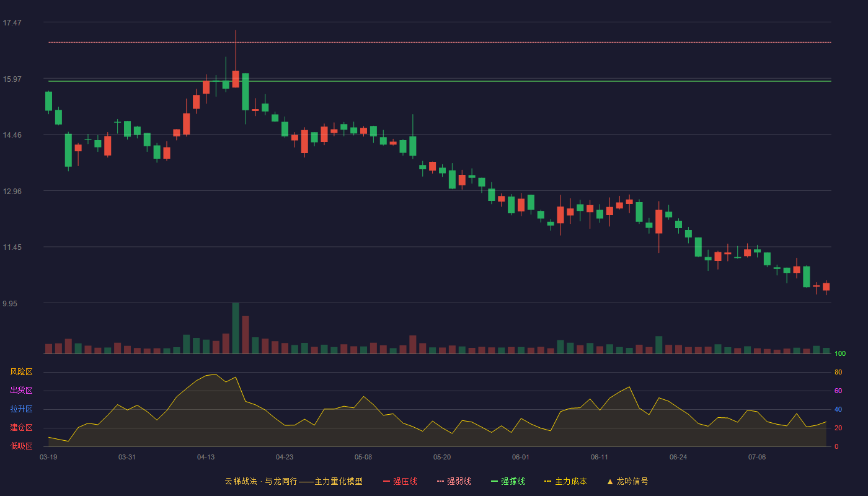868x496 pixels.
Task: Click the 风险区 zone label
Action: tap(21, 372)
